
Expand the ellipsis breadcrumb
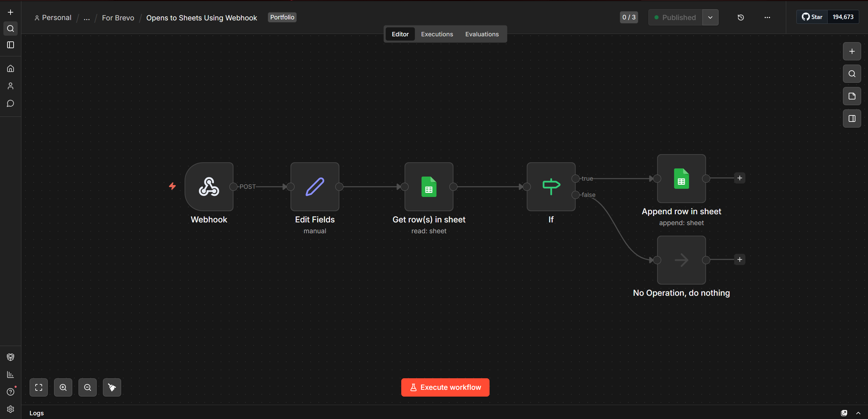tap(87, 18)
